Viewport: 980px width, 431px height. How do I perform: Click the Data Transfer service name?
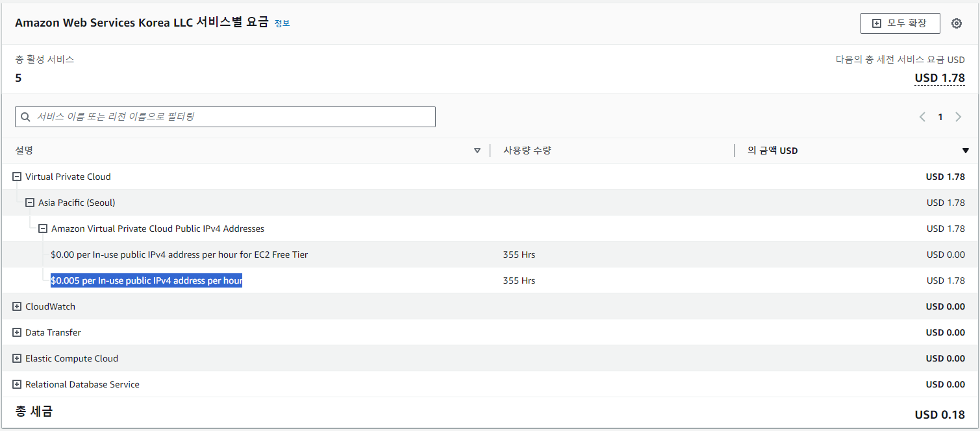coord(53,332)
